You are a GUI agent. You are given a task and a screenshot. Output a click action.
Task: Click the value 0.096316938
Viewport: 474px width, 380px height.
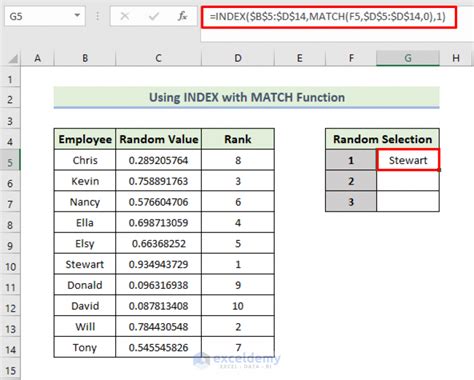159,285
